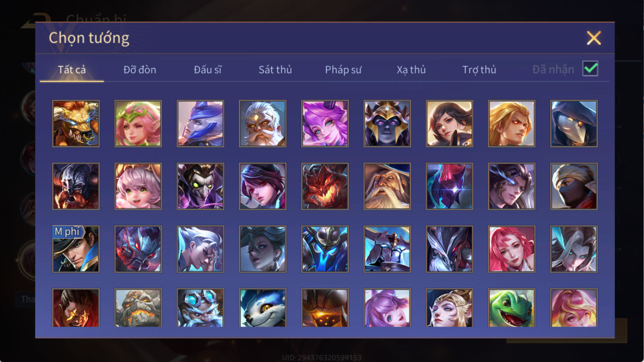Select the pink-haired smiling woman hero
This screenshot has height=362, width=644.
(512, 249)
